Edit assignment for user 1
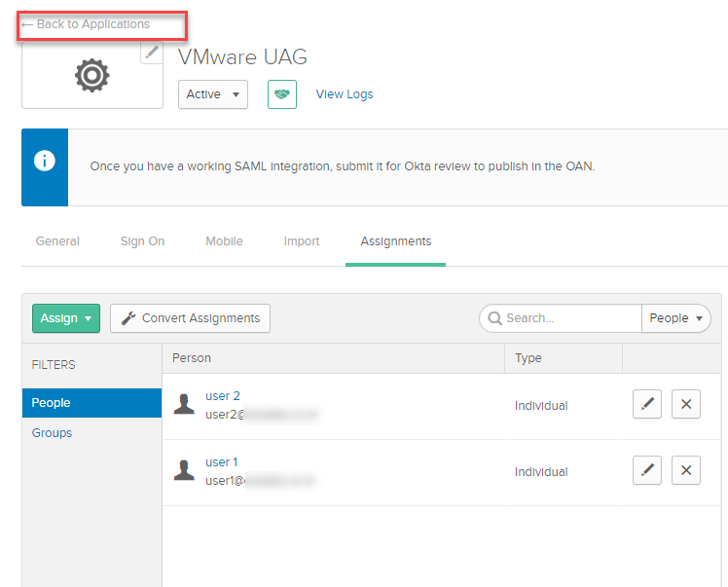The height and width of the screenshot is (587, 728). [647, 470]
